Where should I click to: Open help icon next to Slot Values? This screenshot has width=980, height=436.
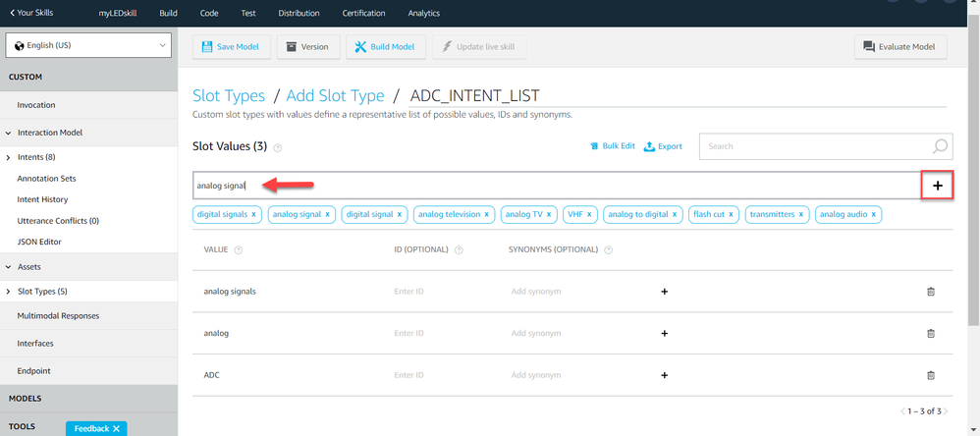(278, 148)
